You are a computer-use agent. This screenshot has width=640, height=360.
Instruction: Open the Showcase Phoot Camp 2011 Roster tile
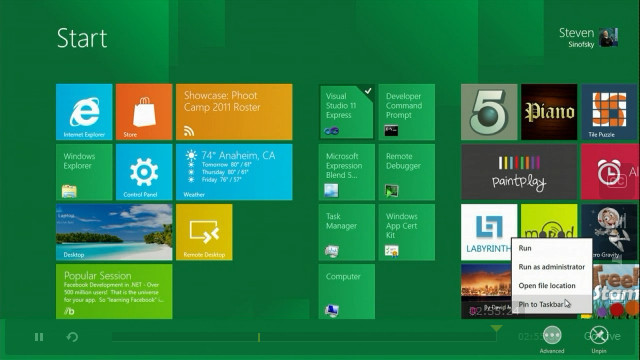234,112
